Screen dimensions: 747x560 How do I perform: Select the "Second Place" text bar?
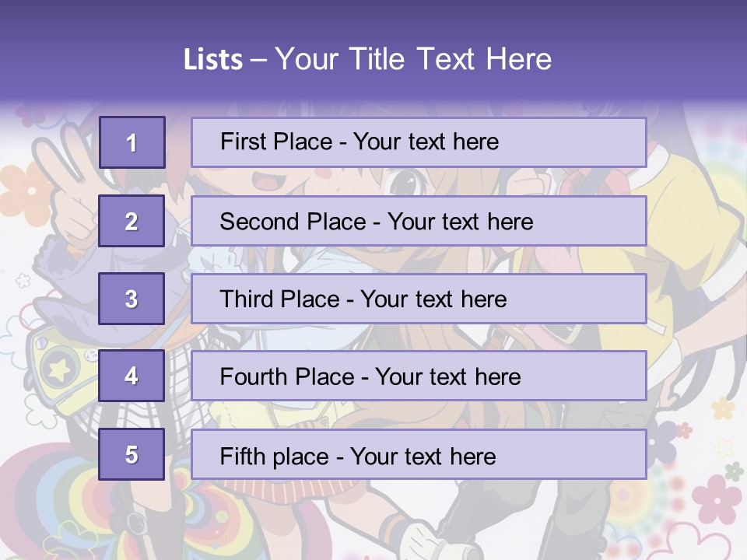[419, 221]
